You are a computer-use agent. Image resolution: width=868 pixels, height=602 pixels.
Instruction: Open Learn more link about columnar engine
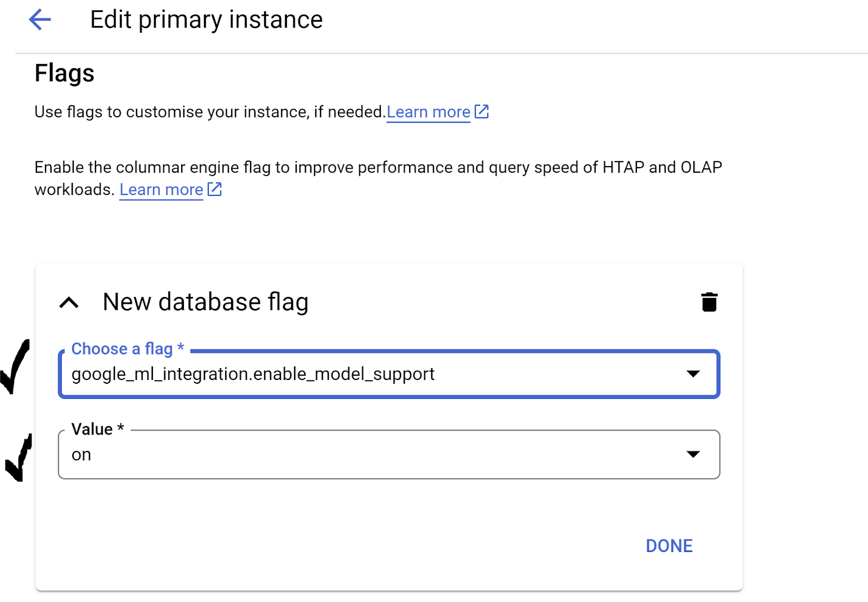tap(161, 189)
